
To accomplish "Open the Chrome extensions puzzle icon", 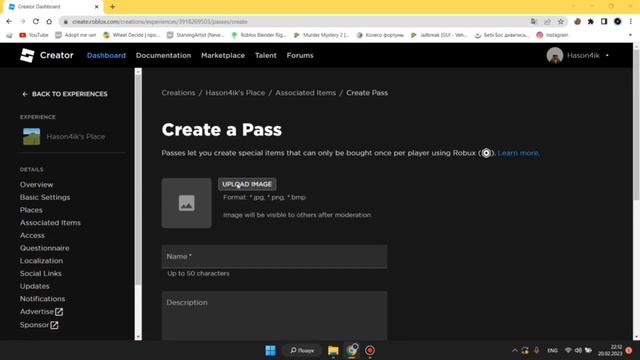I will point(591,21).
